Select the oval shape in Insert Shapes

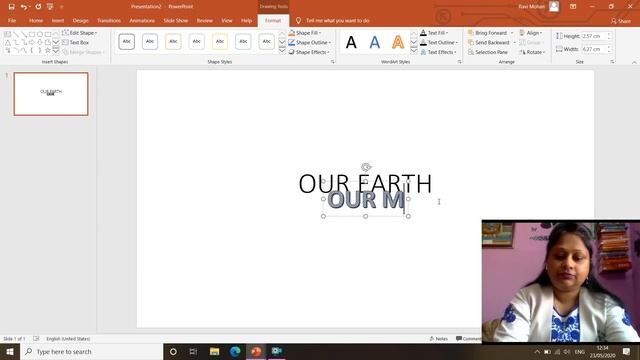(x=40, y=34)
